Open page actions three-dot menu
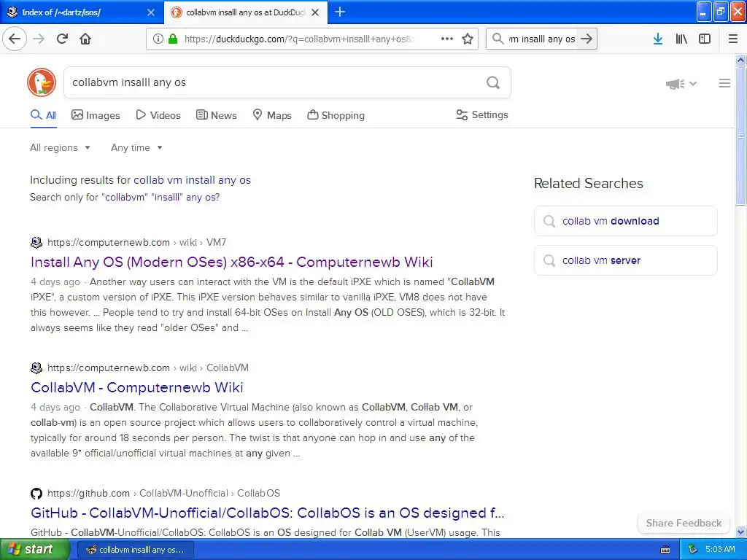Image resolution: width=747 pixels, height=560 pixels. pos(447,39)
